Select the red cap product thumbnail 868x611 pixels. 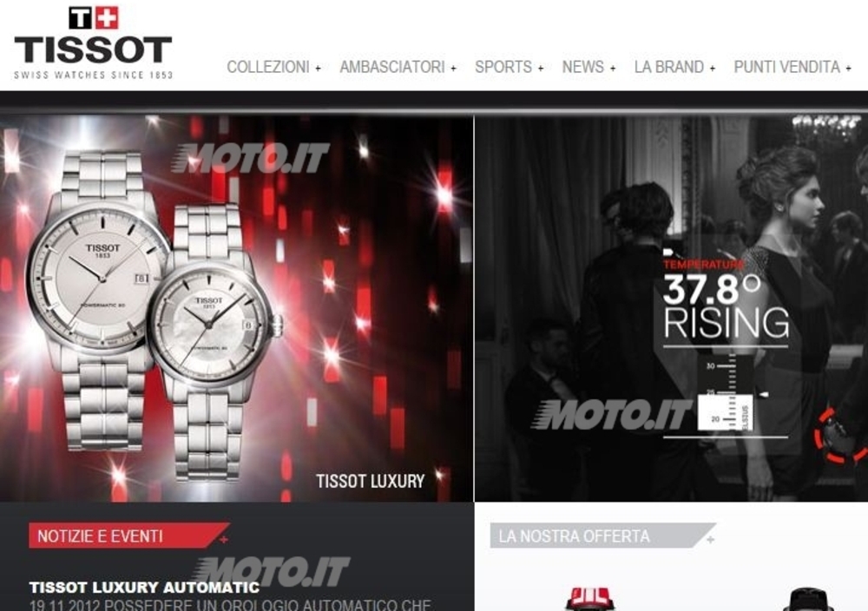589,600
